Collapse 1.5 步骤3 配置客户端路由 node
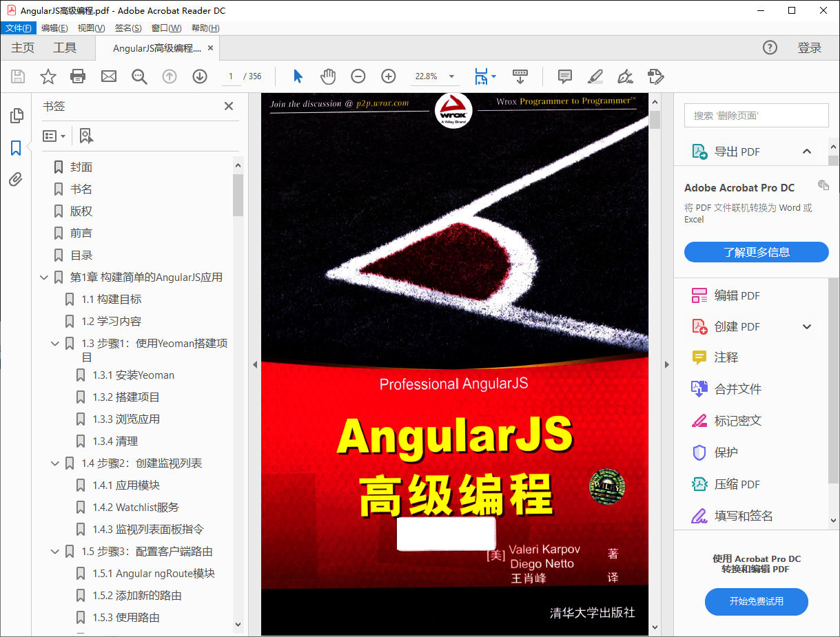The height and width of the screenshot is (637, 840). (55, 552)
